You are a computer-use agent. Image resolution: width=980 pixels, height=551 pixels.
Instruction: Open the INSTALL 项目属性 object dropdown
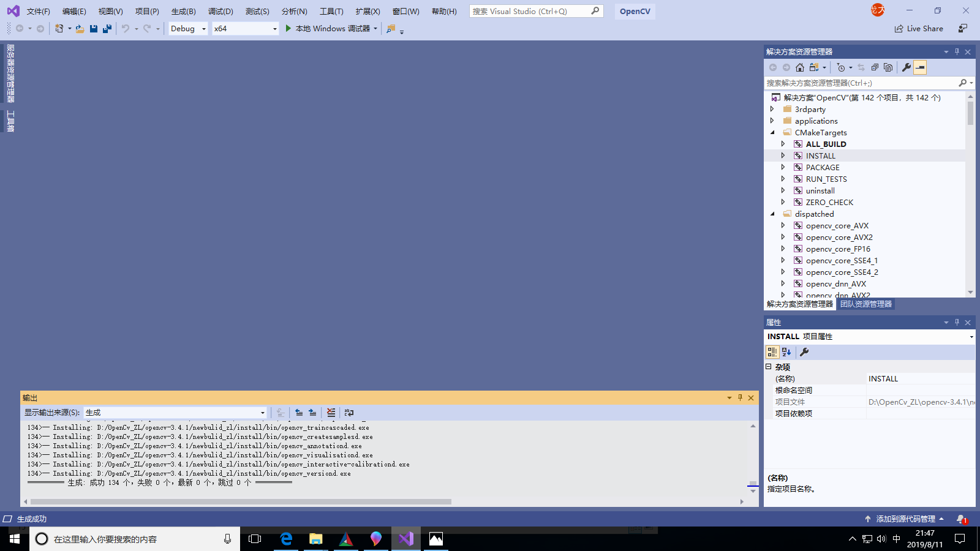(x=971, y=337)
